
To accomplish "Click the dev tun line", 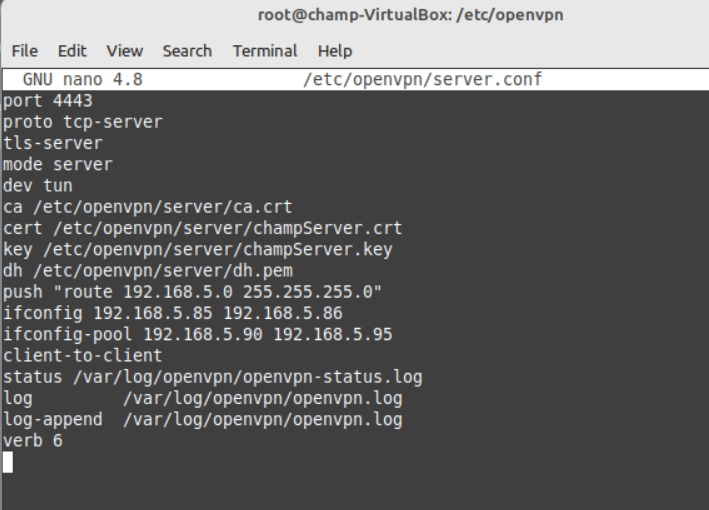I will 38,185.
